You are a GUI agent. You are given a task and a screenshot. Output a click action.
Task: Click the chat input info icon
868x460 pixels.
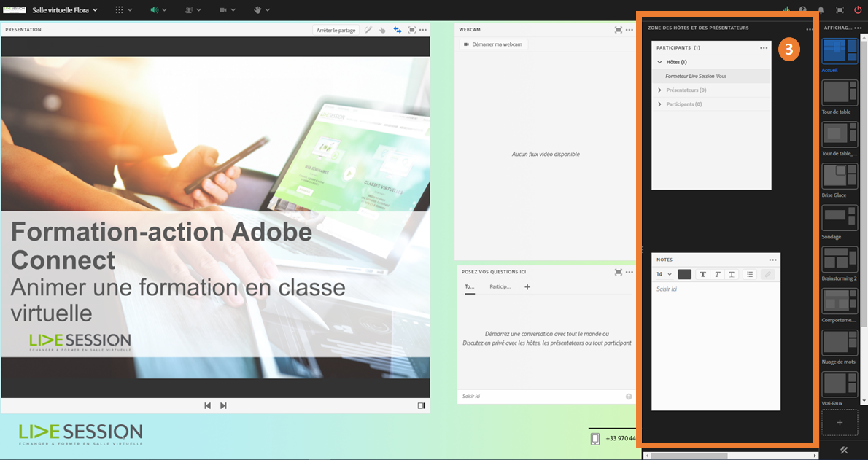(629, 397)
